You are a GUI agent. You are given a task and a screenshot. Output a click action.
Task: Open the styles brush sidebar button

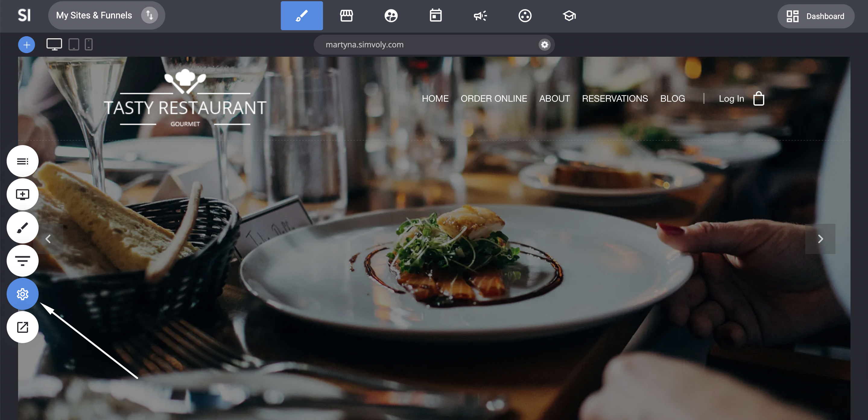pos(23,227)
